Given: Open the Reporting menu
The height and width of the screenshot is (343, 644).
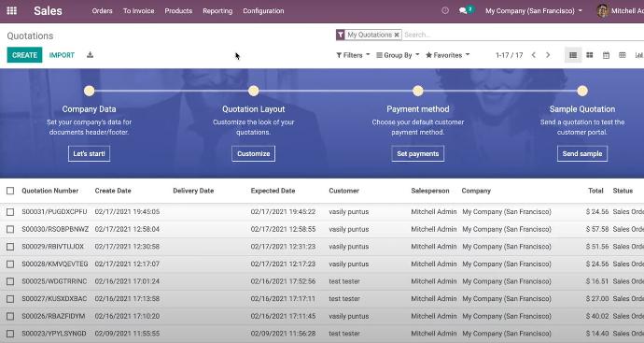Looking at the screenshot, I should (x=217, y=10).
